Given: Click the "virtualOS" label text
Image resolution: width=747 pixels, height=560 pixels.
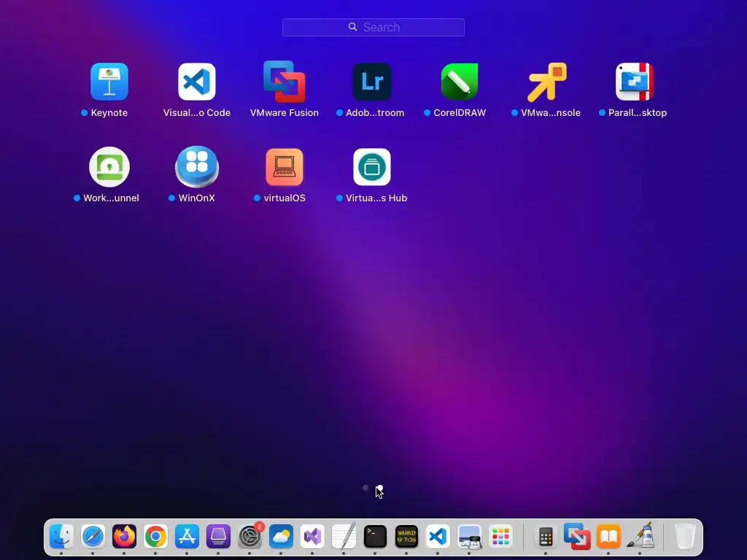Looking at the screenshot, I should click(x=285, y=198).
